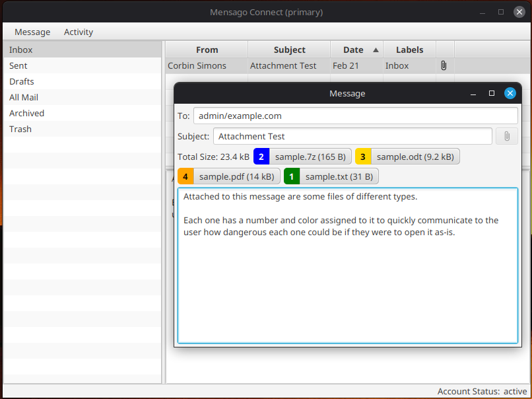Minimize the Message dialog window
The height and width of the screenshot is (399, 532).
point(473,94)
